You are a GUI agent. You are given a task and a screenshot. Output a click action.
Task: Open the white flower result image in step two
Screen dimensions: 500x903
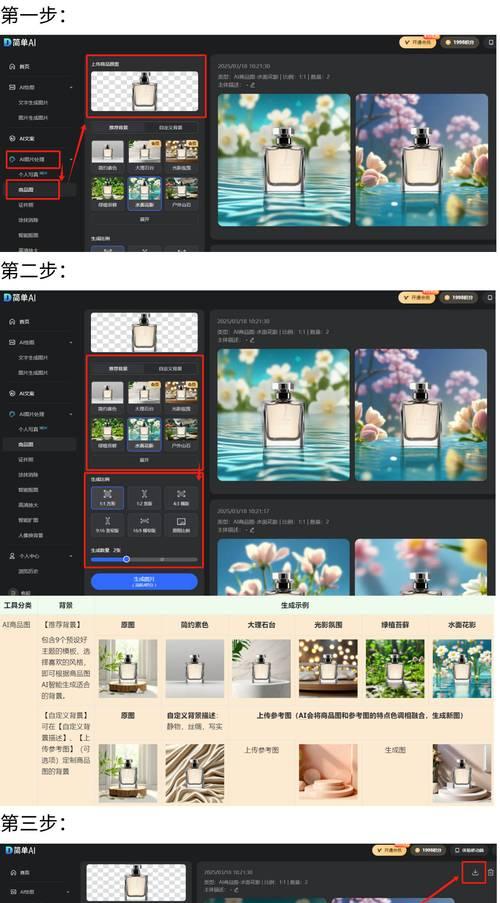(283, 415)
